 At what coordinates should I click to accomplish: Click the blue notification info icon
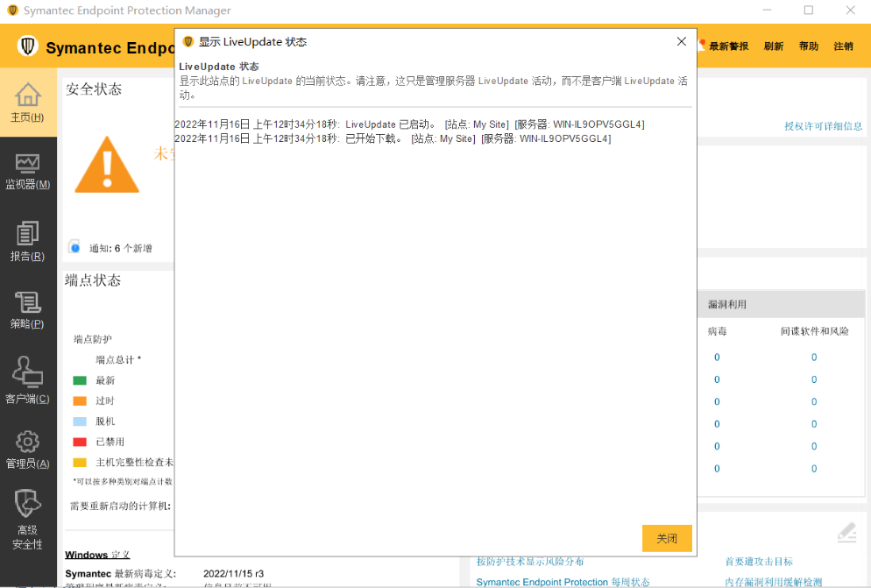click(x=75, y=248)
